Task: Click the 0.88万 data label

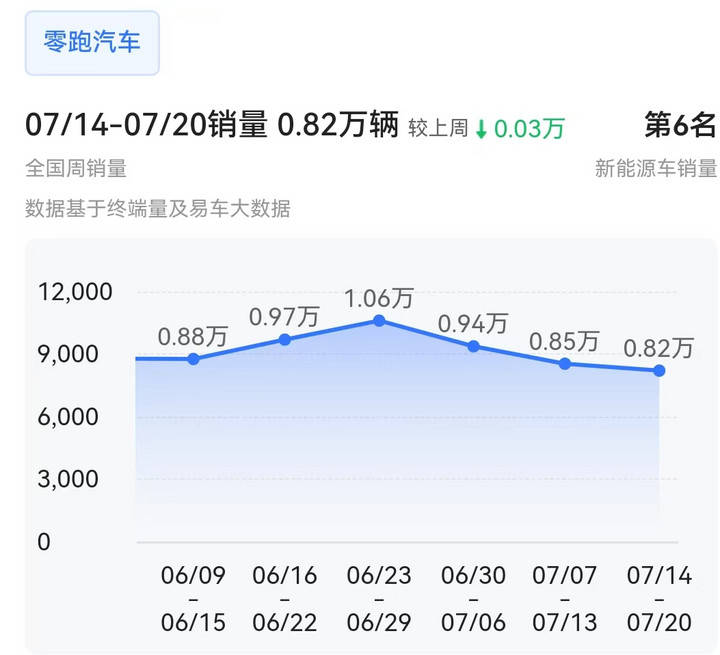Action: (x=193, y=337)
